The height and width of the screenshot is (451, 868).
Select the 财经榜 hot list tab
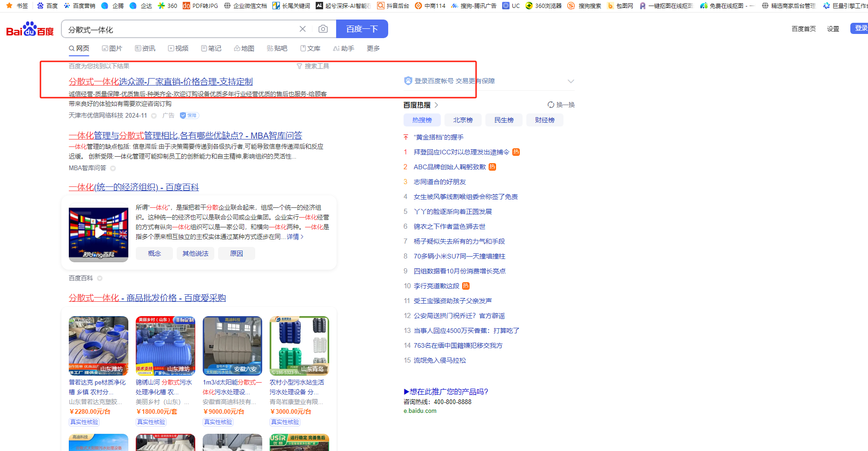pyautogui.click(x=544, y=120)
